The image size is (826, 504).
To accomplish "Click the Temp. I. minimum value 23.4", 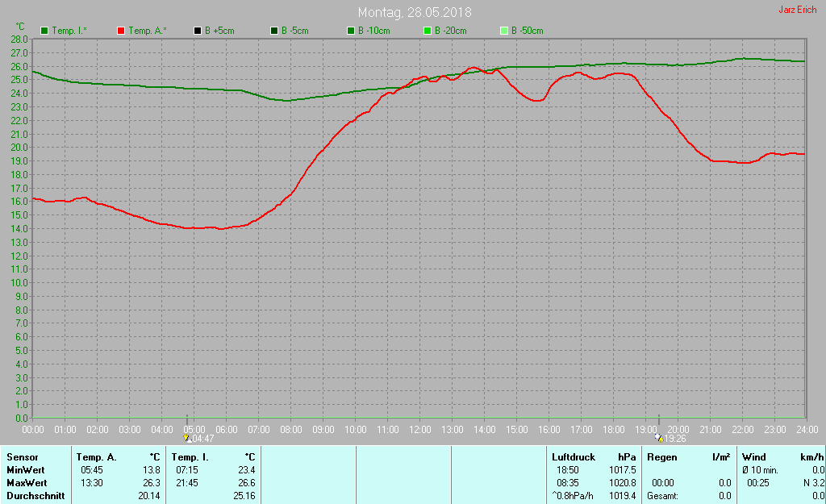I will click(x=247, y=470).
